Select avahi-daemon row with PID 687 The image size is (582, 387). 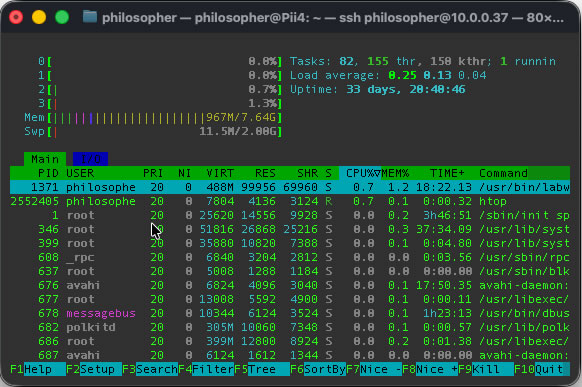[x=290, y=355]
